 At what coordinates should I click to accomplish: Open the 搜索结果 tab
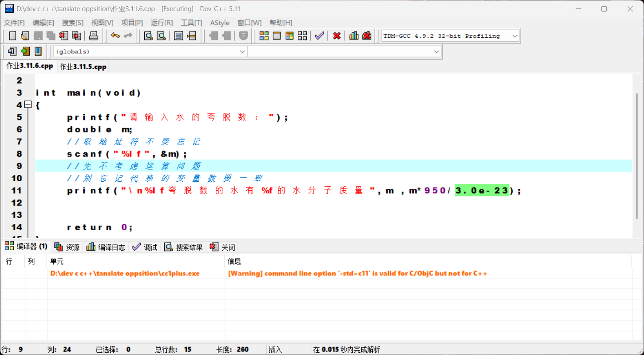click(x=183, y=247)
